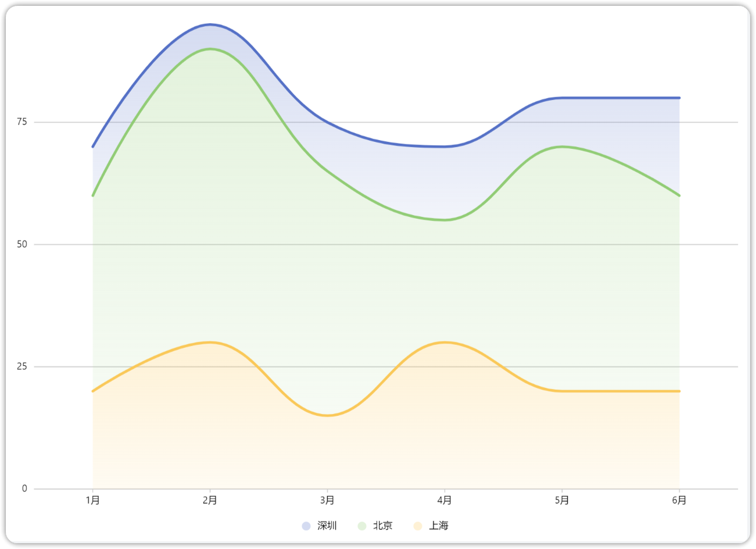Click the 25 y-axis tick label

click(22, 366)
